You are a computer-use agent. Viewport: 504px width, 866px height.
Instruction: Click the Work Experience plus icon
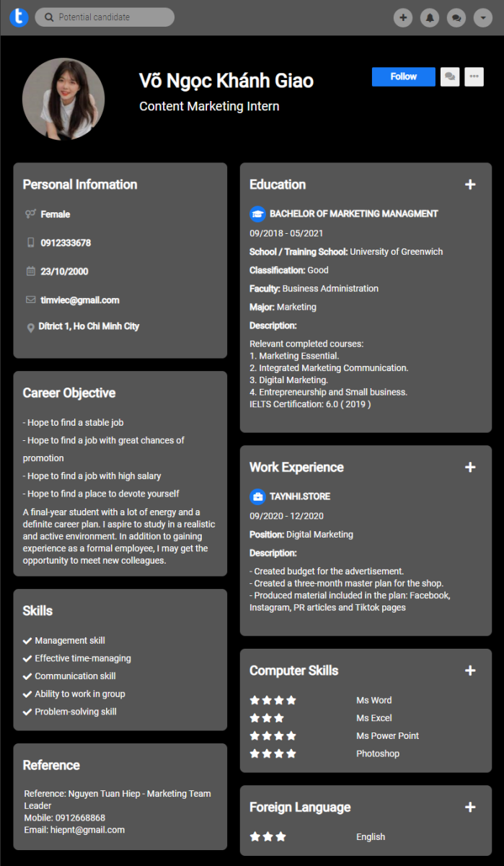[x=470, y=468]
